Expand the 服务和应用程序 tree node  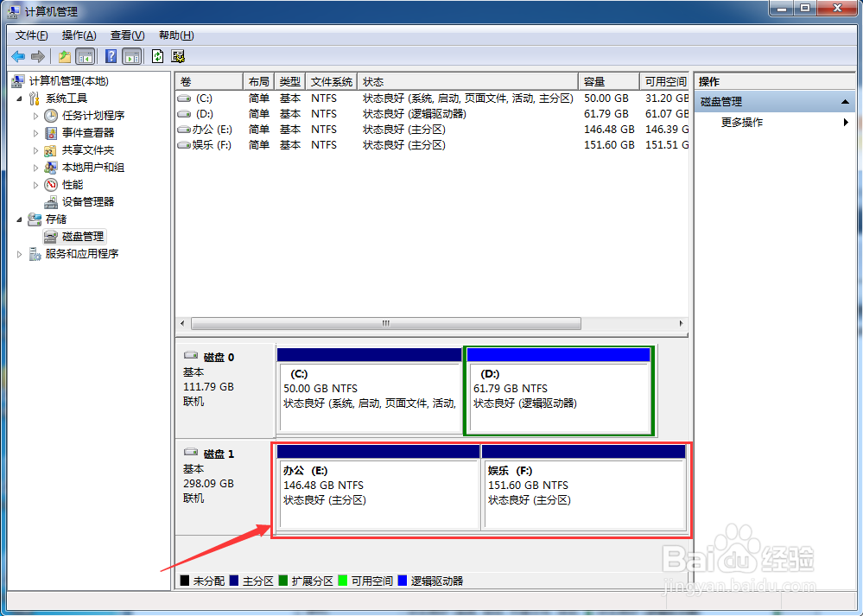[19, 253]
